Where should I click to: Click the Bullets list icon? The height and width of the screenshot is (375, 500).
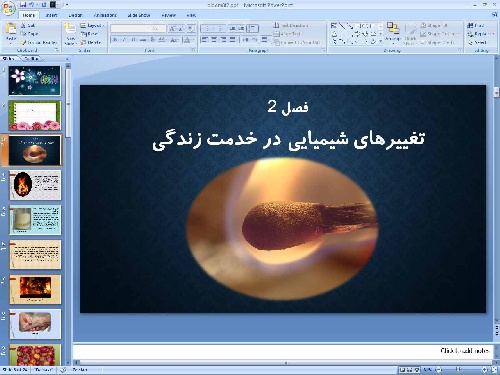click(x=207, y=29)
